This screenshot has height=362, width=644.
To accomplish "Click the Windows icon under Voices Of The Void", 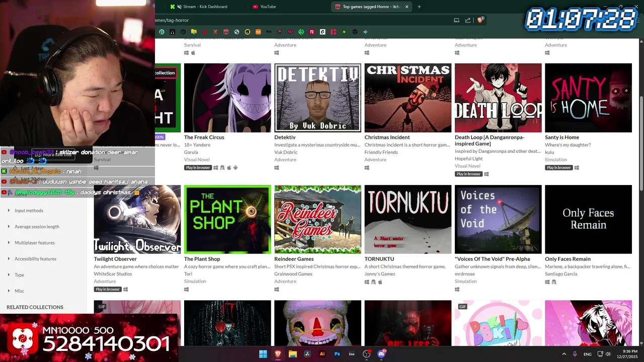I will click(x=457, y=289).
